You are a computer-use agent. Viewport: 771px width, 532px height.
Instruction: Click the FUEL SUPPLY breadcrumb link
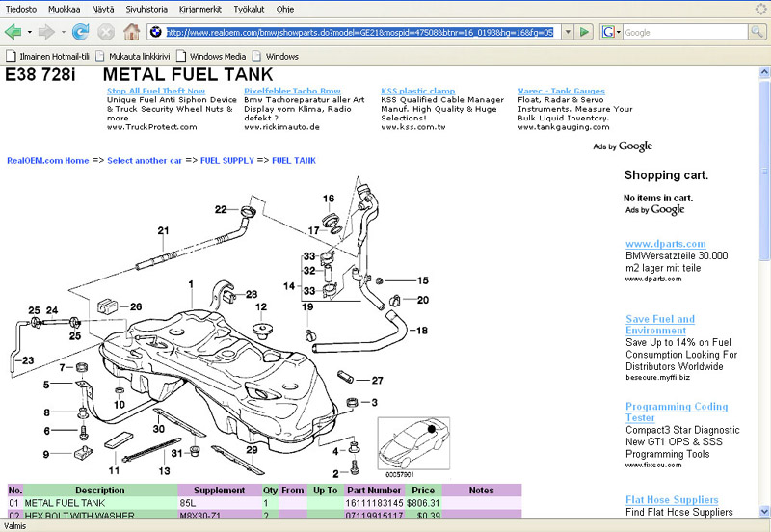[227, 160]
